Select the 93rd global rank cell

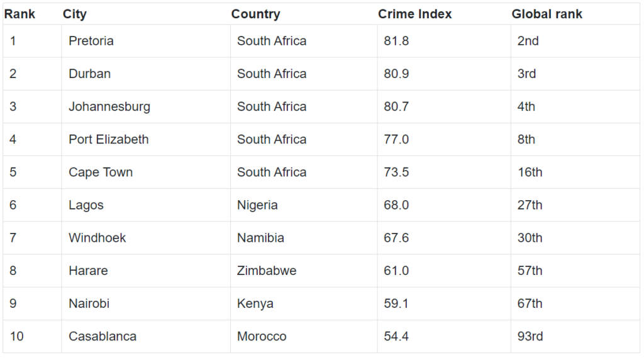pos(530,336)
